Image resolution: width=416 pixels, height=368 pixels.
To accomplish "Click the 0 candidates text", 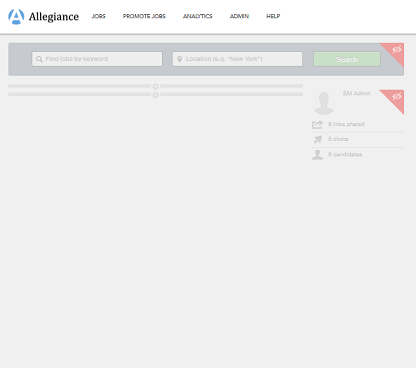I will coord(345,154).
